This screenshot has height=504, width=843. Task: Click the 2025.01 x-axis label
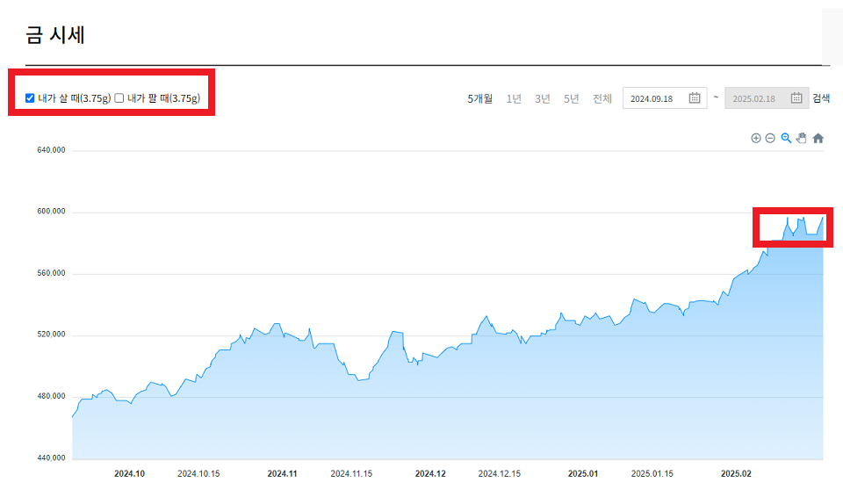583,473
